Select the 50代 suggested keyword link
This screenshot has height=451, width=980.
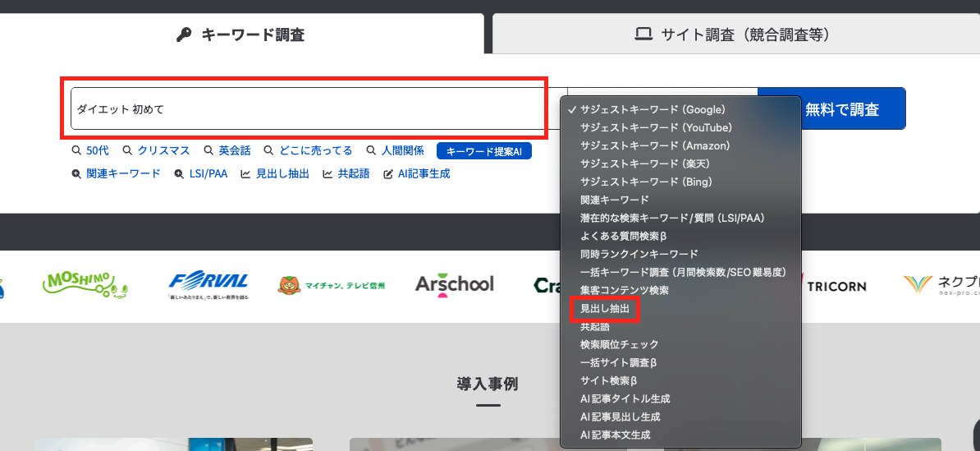[x=98, y=151]
